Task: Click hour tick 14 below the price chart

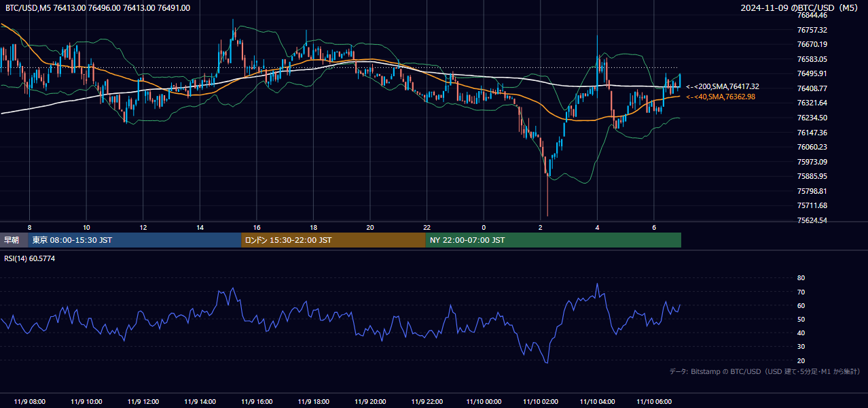Action: coord(200,226)
